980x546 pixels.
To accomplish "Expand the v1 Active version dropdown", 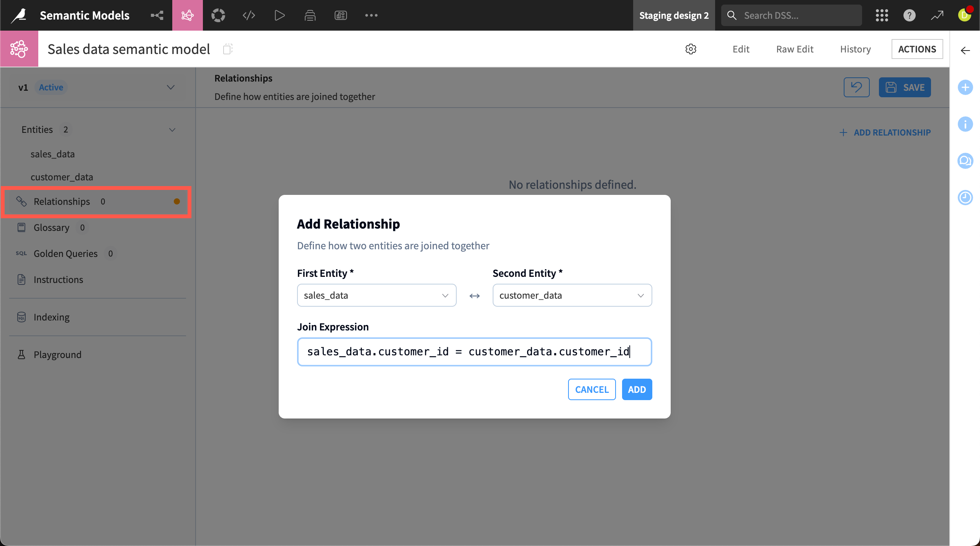I will 170,87.
